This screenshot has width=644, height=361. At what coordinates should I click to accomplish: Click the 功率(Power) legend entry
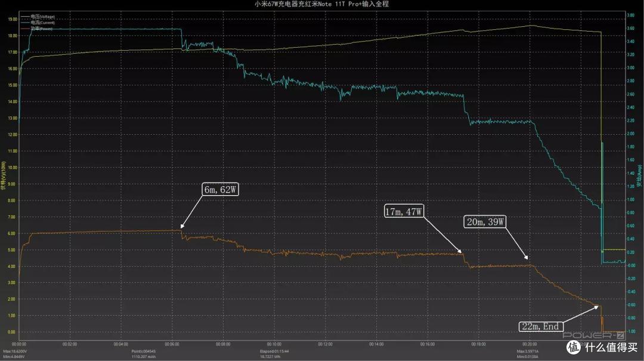click(37, 29)
